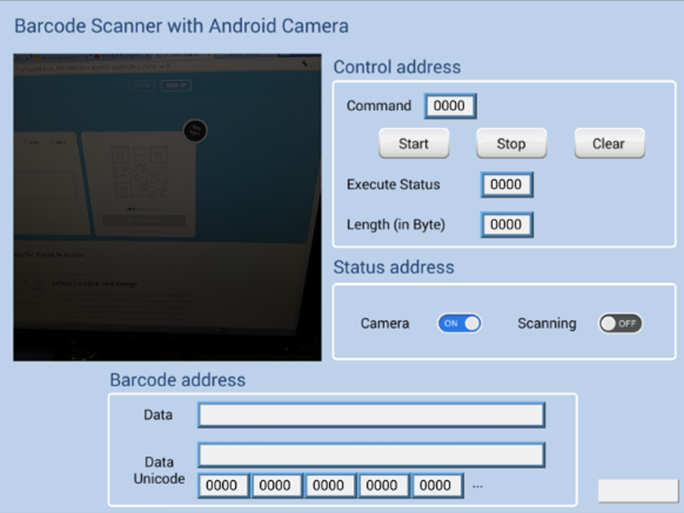The image size is (684, 513).
Task: Click the Status address heading
Action: [x=393, y=267]
